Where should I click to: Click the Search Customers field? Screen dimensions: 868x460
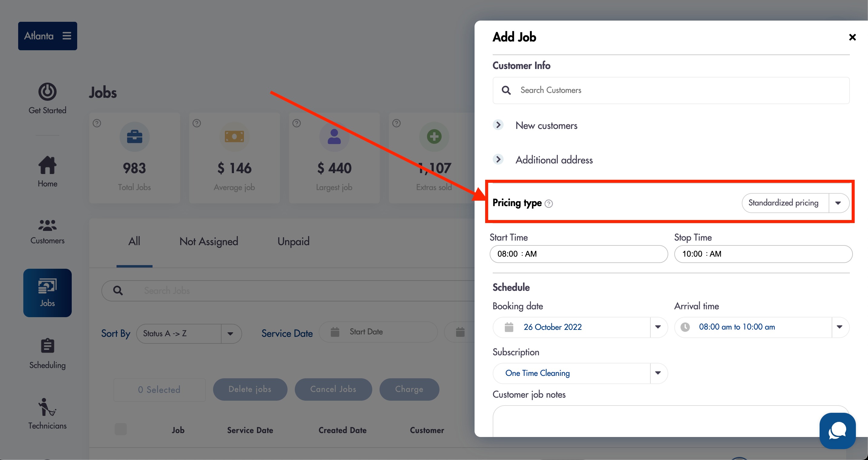(671, 90)
